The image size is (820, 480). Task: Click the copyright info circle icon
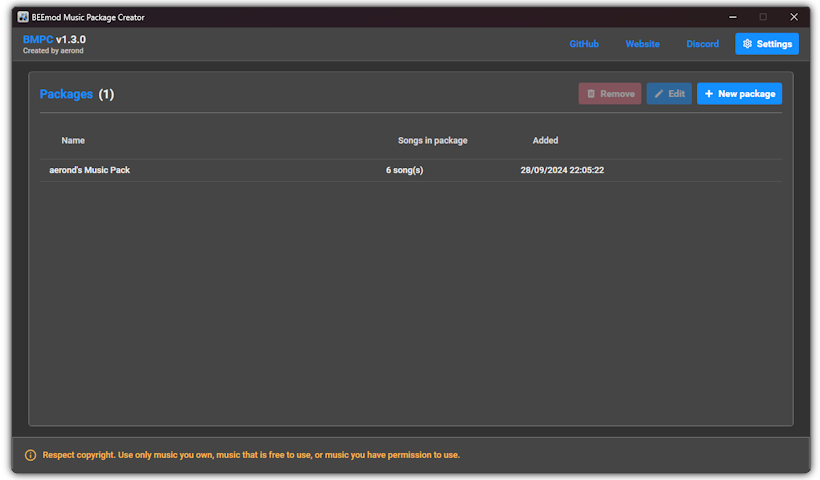30,455
